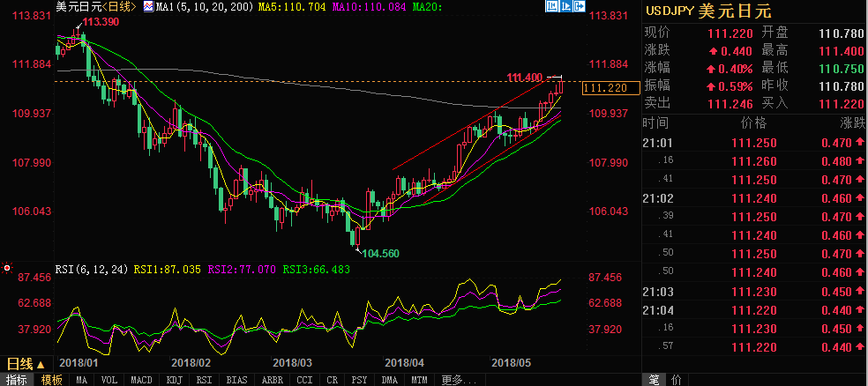
Task: Select the VOL indicator tab
Action: [109, 380]
